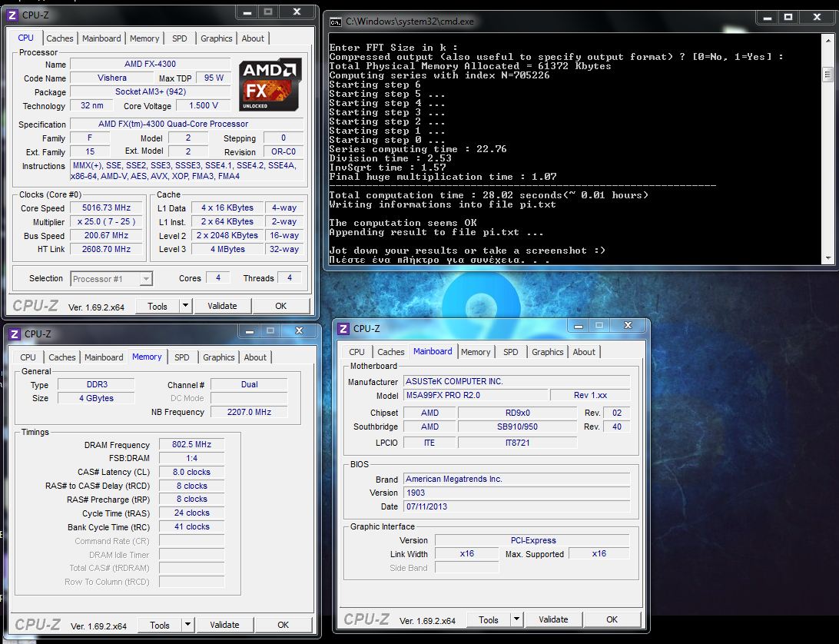Click the Total computation time line in console
Image resolution: width=839 pixels, height=644 pixels.
tap(488, 195)
